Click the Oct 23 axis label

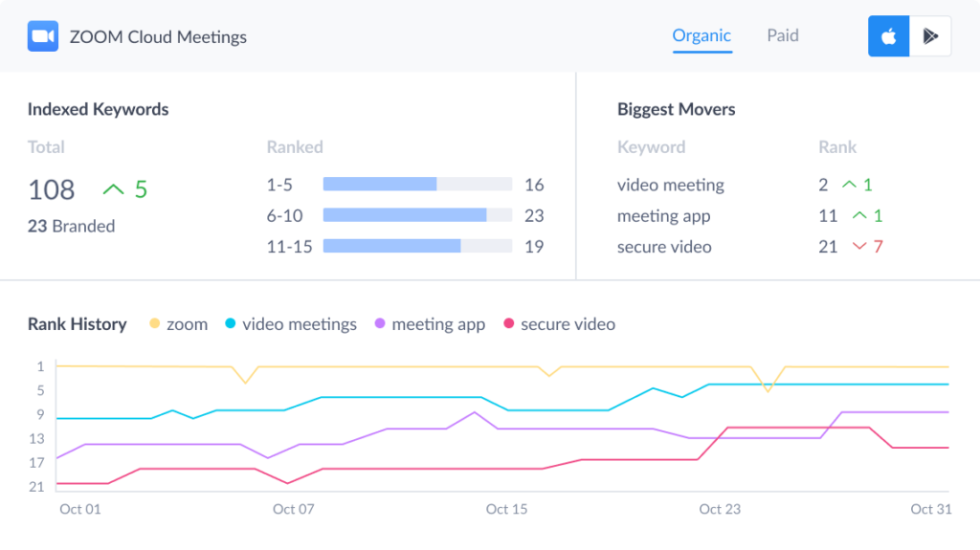[x=720, y=509]
